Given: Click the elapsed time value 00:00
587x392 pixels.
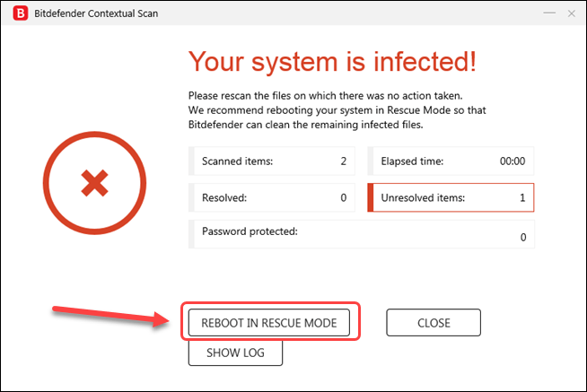Looking at the screenshot, I should click(x=513, y=161).
